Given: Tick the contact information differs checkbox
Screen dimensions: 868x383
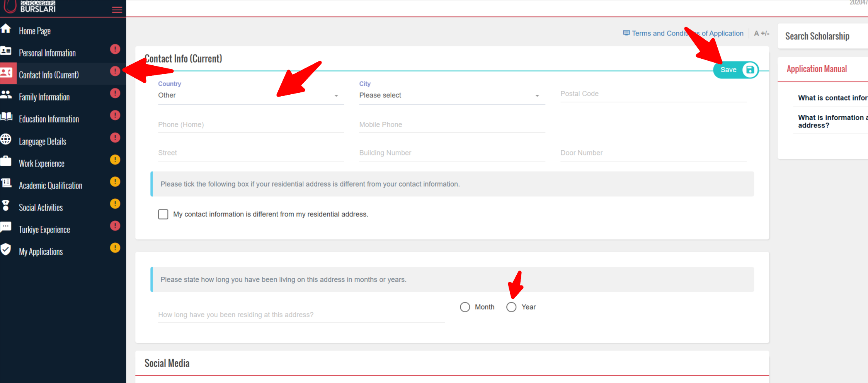Looking at the screenshot, I should 163,214.
